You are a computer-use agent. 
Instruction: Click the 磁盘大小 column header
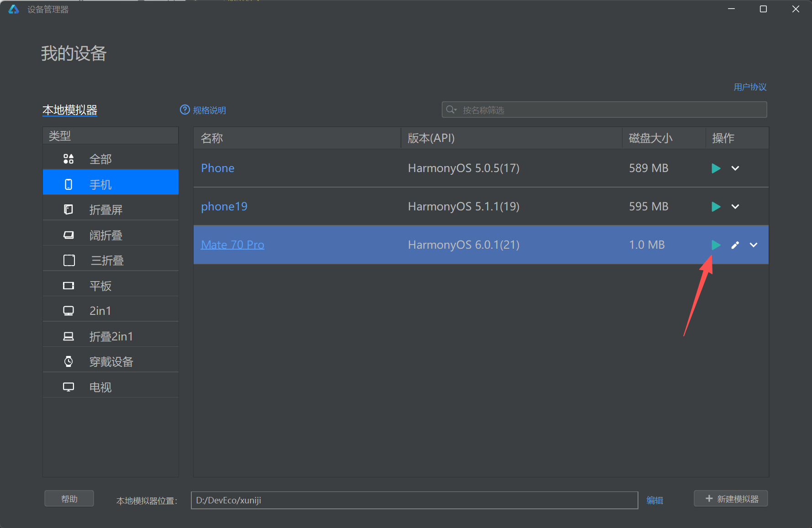[664, 138]
